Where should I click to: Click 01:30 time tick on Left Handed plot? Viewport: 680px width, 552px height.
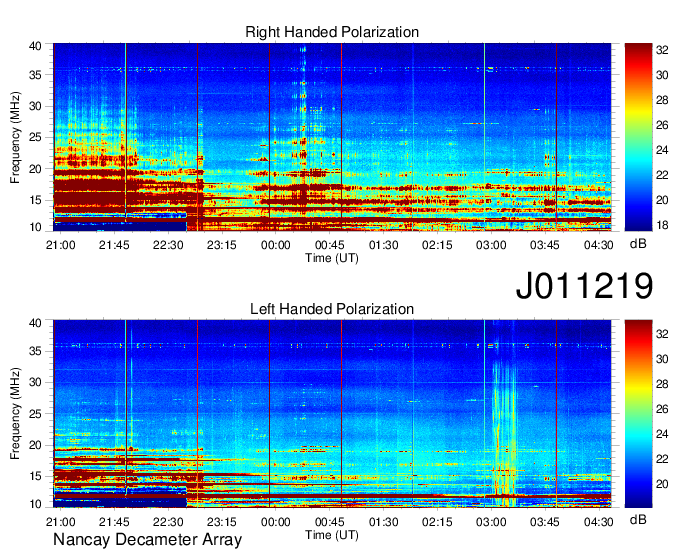tap(383, 522)
